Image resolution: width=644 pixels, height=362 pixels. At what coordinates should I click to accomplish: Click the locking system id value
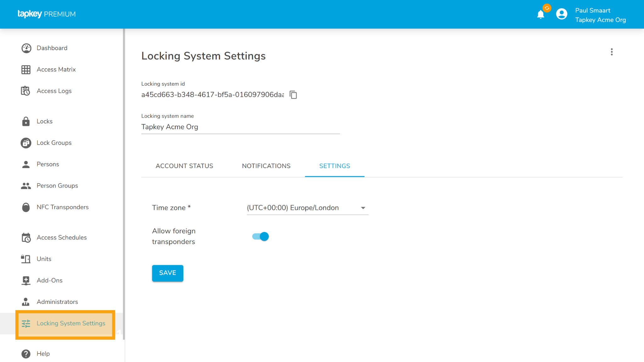coord(213,95)
